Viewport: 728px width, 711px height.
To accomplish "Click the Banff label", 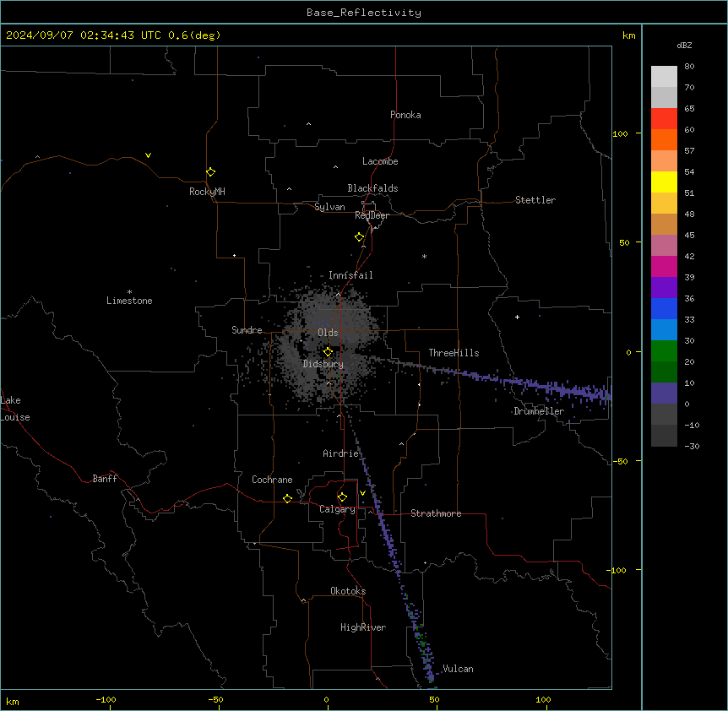I will [x=105, y=479].
